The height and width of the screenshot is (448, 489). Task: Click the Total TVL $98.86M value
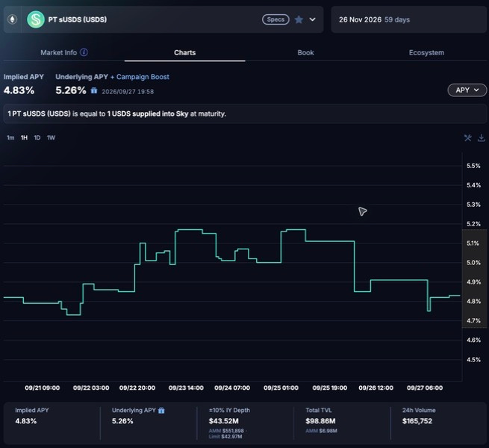(x=320, y=421)
